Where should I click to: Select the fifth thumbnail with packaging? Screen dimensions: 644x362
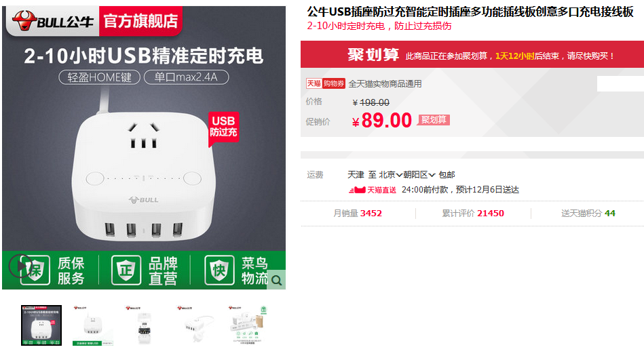[247, 325]
